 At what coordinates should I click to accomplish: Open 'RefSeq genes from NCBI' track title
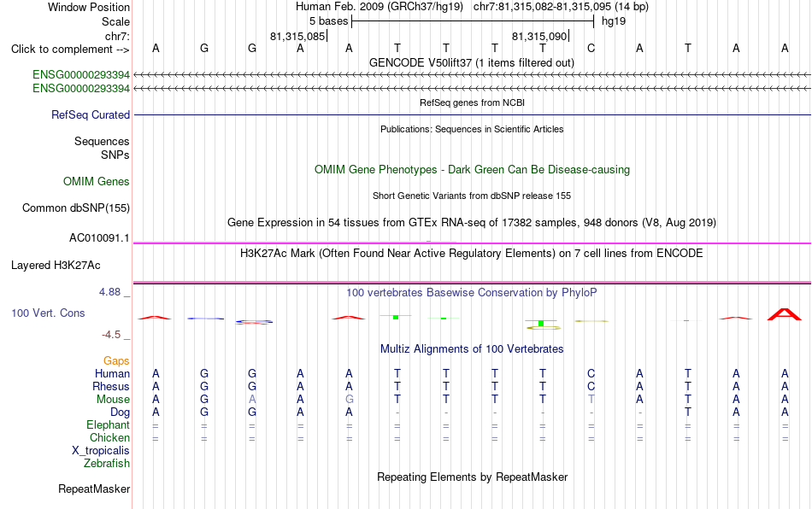tap(472, 102)
